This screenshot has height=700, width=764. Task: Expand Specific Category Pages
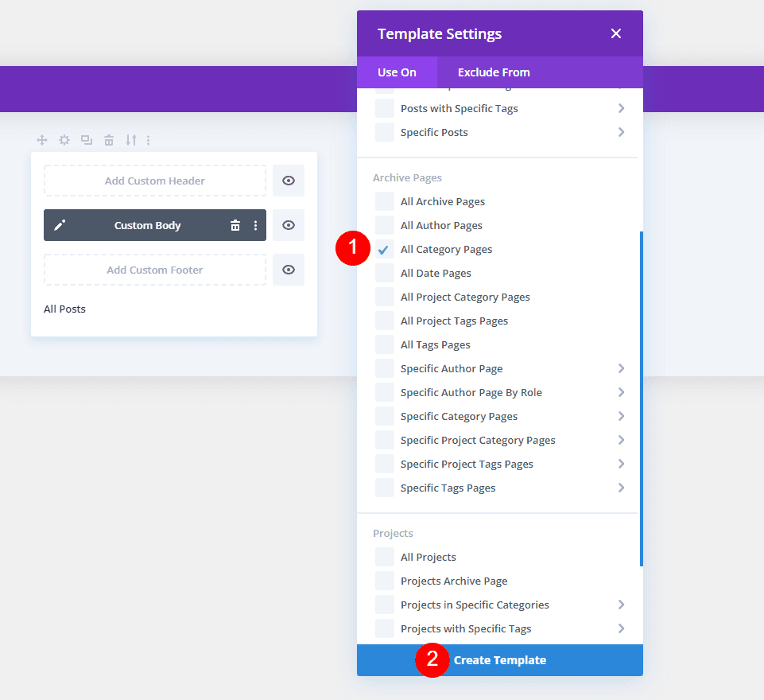622,416
